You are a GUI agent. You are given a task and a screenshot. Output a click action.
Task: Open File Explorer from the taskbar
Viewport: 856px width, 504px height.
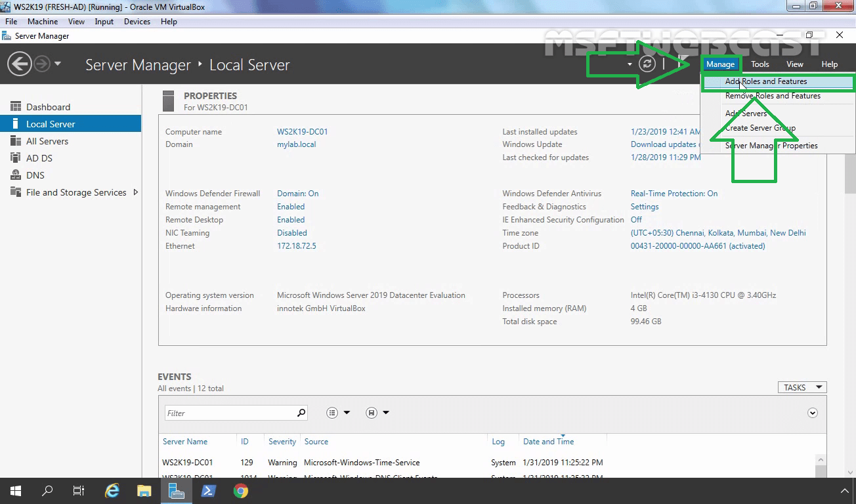[144, 491]
